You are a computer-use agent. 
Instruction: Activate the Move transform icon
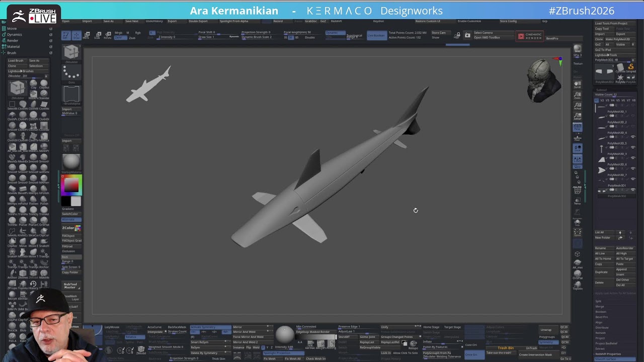[87, 35]
